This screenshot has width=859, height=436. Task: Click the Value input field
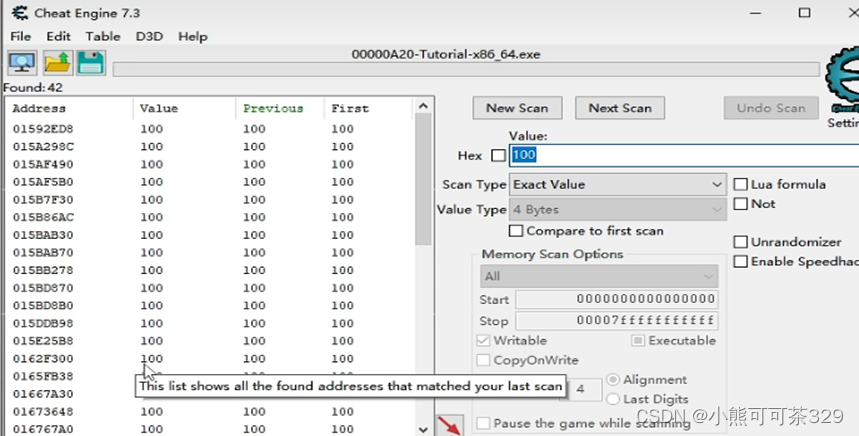click(684, 155)
